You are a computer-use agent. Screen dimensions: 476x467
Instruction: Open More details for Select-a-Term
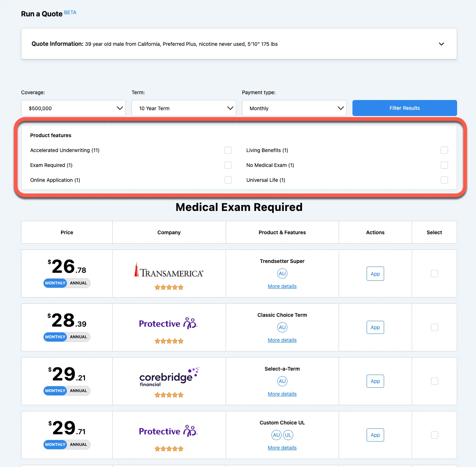pyautogui.click(x=282, y=394)
